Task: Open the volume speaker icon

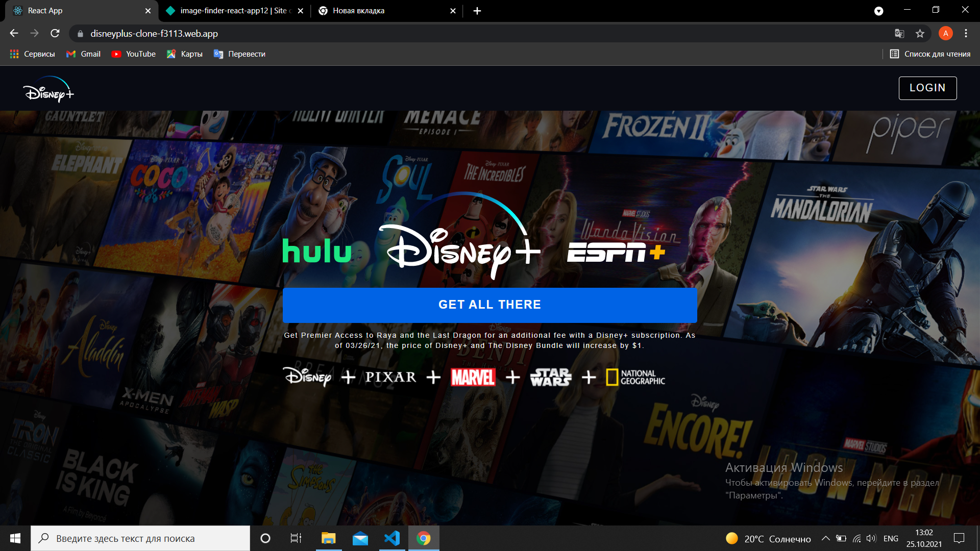Action: click(871, 538)
